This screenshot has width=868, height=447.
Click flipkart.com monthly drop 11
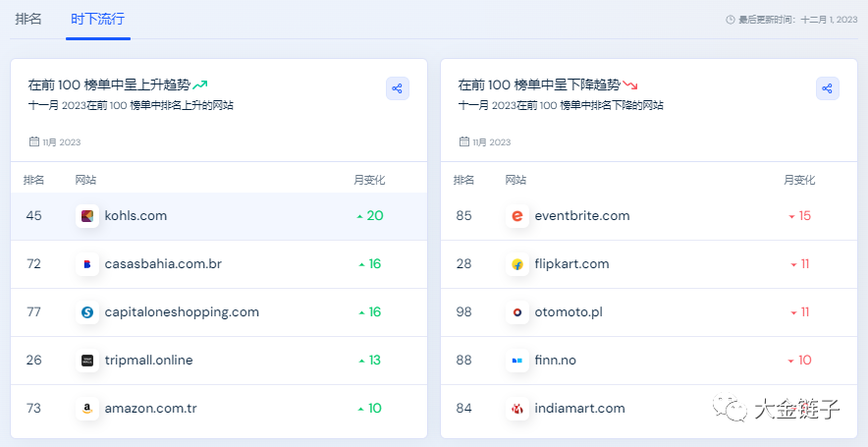coord(800,263)
